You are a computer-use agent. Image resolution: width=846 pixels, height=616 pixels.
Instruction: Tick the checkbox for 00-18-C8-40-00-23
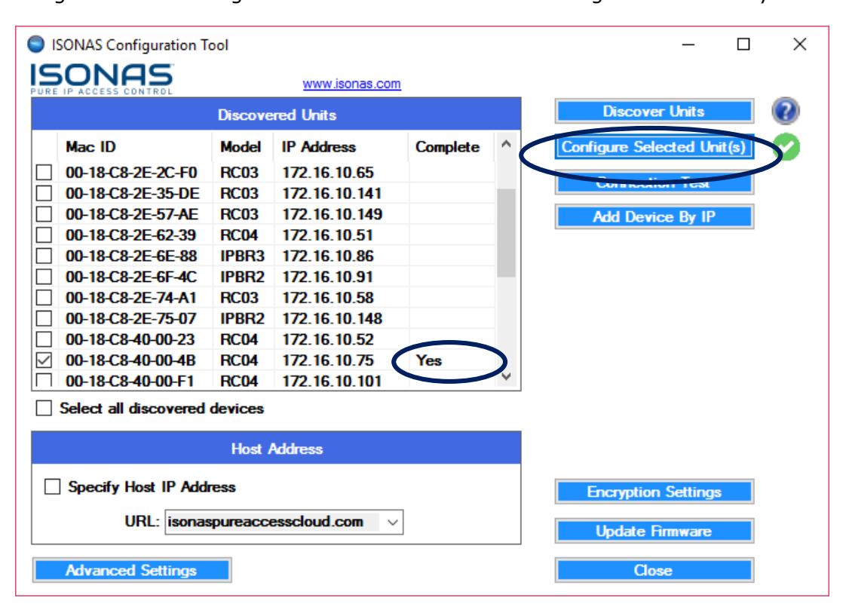44,339
